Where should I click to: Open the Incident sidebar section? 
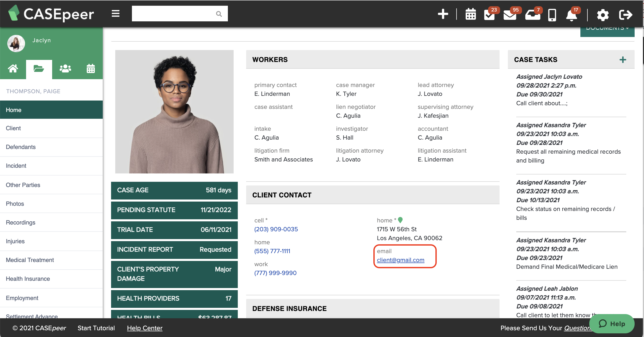click(x=51, y=166)
